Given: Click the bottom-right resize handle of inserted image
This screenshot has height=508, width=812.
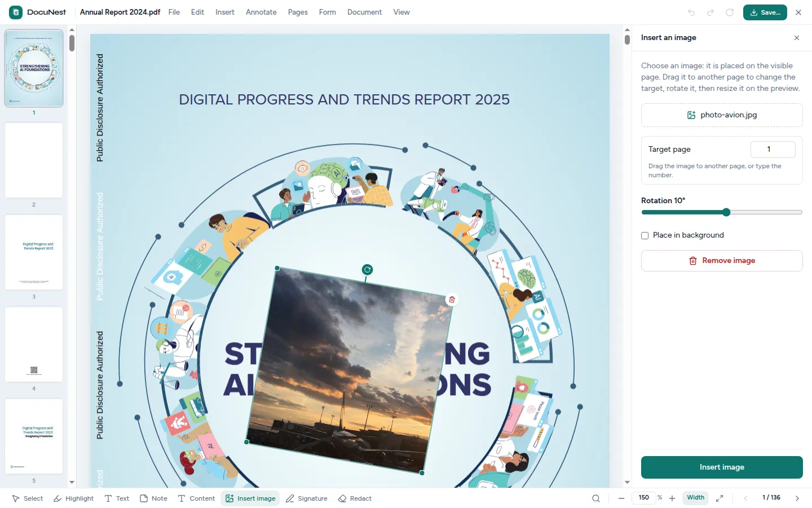Looking at the screenshot, I should pyautogui.click(x=422, y=473).
